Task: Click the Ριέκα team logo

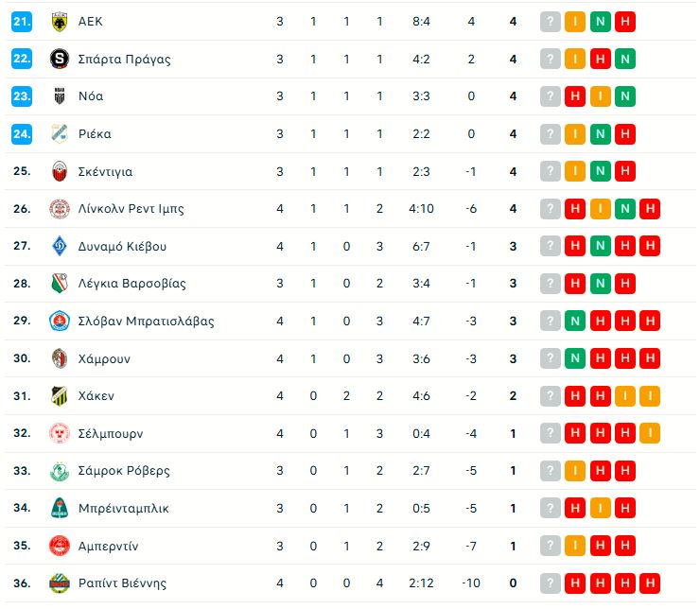Action: click(x=60, y=134)
